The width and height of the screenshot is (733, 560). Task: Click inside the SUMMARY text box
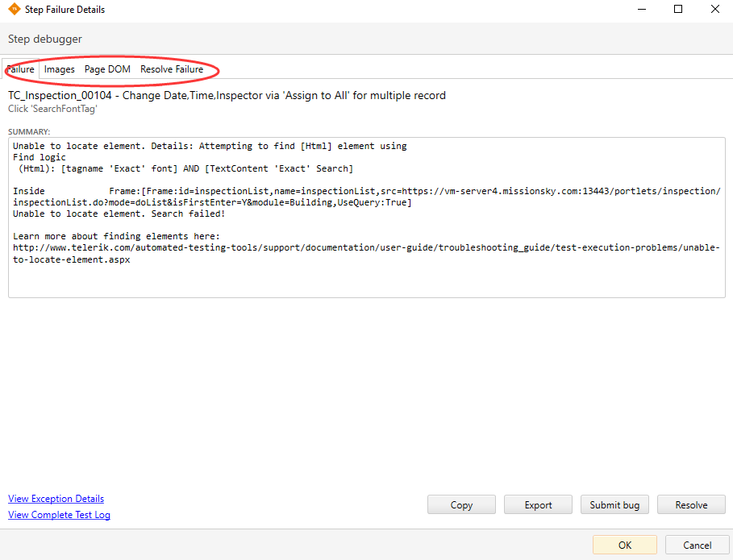point(366,218)
